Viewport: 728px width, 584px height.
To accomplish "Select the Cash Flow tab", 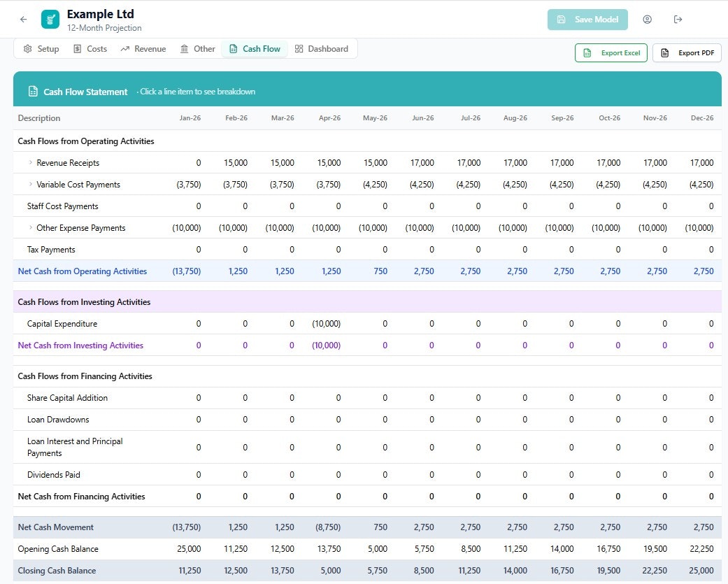I will (x=255, y=49).
